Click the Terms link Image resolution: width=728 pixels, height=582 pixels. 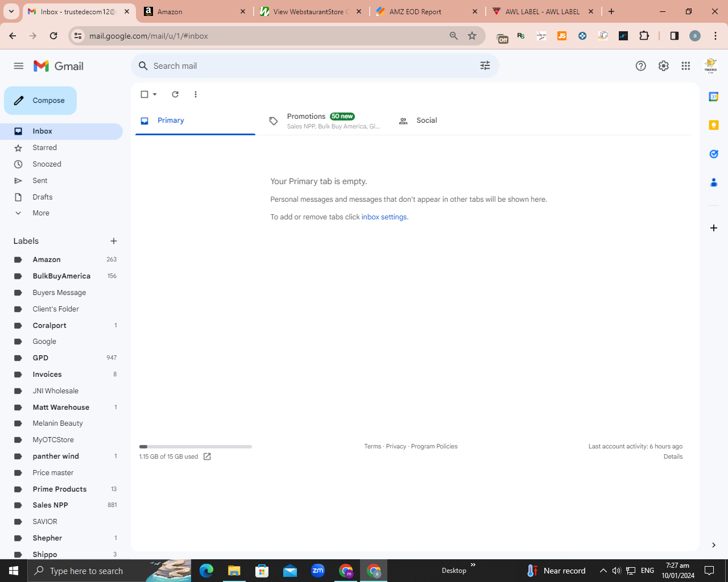click(x=373, y=447)
